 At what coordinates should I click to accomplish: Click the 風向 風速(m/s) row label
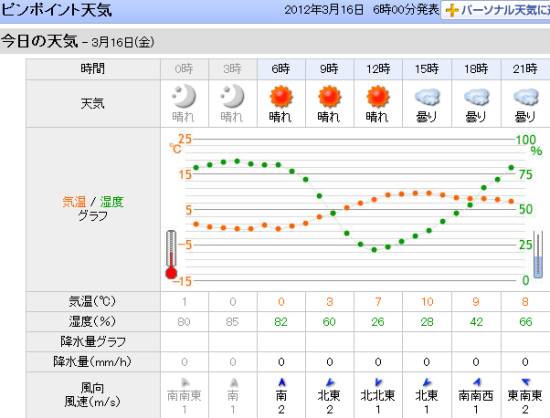coord(92,395)
